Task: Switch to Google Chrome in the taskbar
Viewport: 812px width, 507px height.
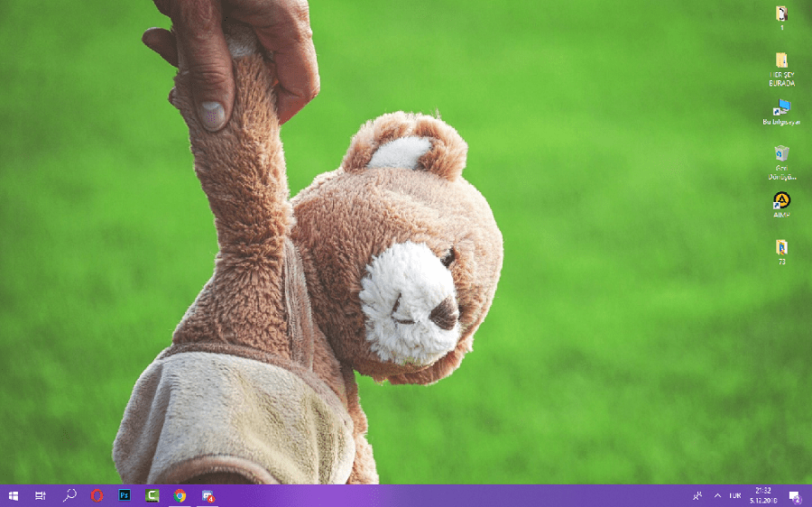Action: (x=180, y=495)
